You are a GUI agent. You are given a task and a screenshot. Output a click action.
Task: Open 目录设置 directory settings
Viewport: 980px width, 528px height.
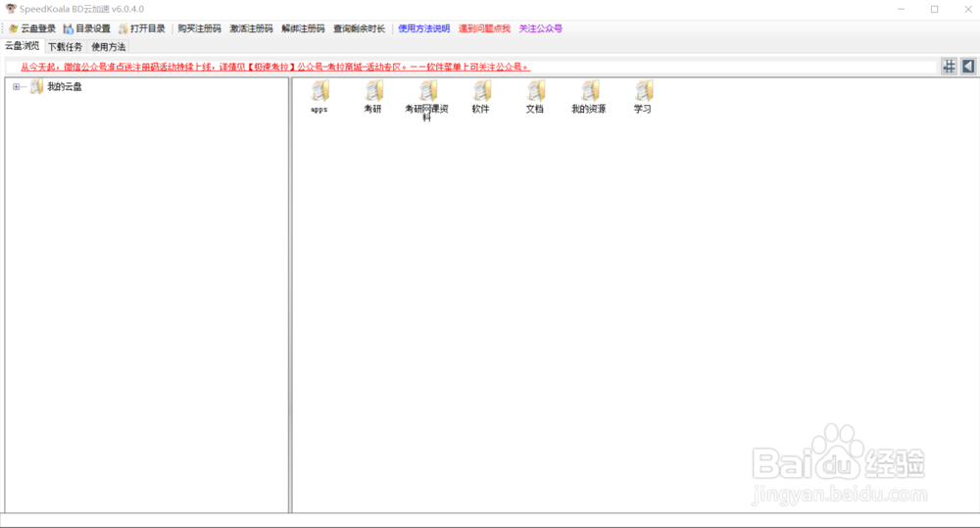pos(86,28)
